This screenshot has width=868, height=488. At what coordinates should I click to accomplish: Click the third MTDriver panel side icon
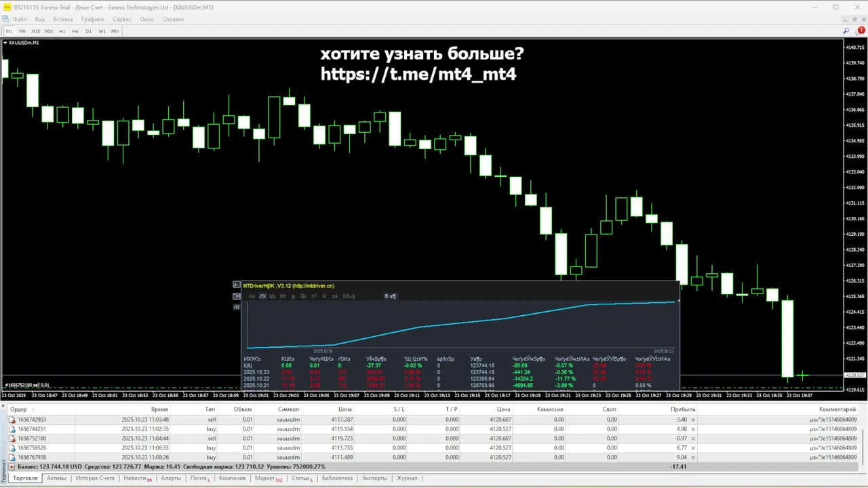point(236,307)
